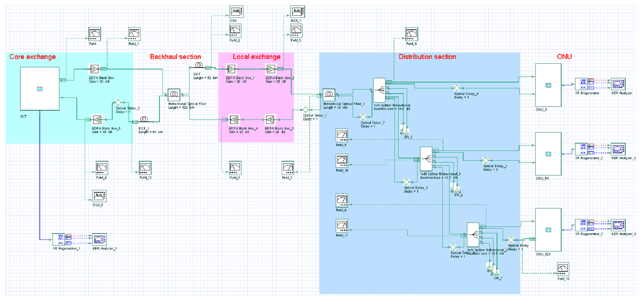This screenshot has height=305, width=644.
Task: Select the PwM_5 power meter
Action: click(x=342, y=135)
